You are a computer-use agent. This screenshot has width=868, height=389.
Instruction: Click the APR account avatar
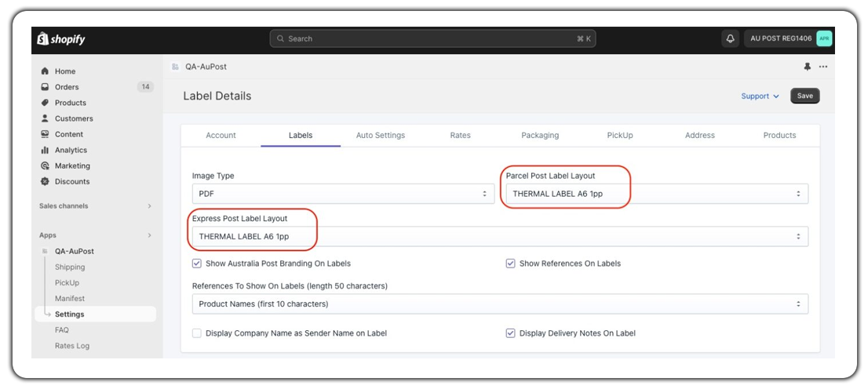[824, 38]
